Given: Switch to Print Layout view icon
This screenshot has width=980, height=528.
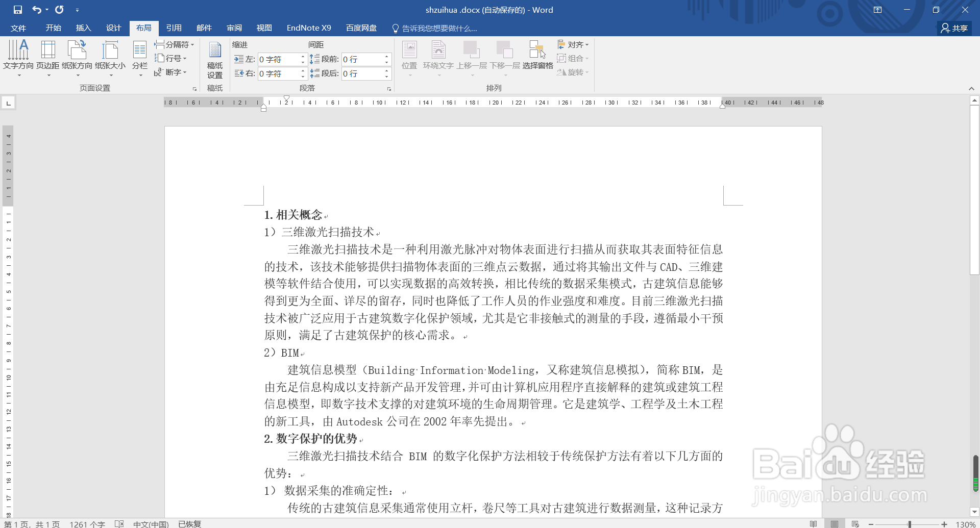Looking at the screenshot, I should point(835,524).
